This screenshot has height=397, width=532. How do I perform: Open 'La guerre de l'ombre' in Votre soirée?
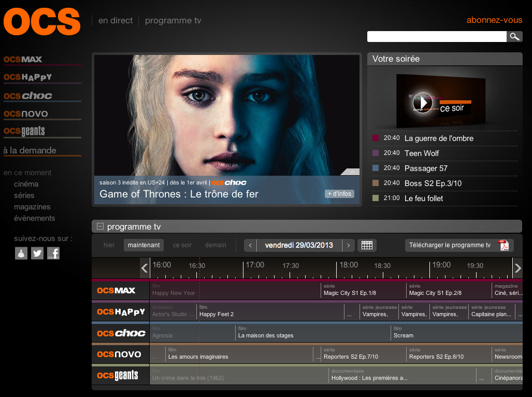tap(439, 138)
